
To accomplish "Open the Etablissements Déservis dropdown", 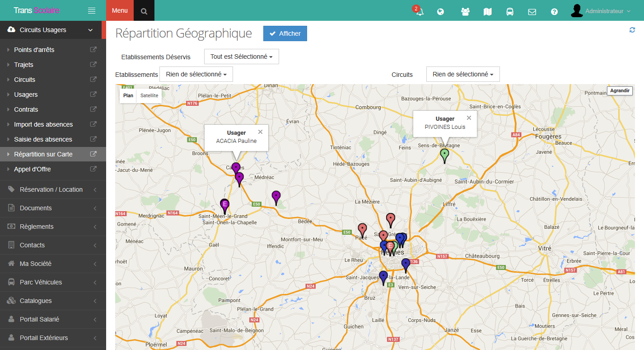I will 241,57.
